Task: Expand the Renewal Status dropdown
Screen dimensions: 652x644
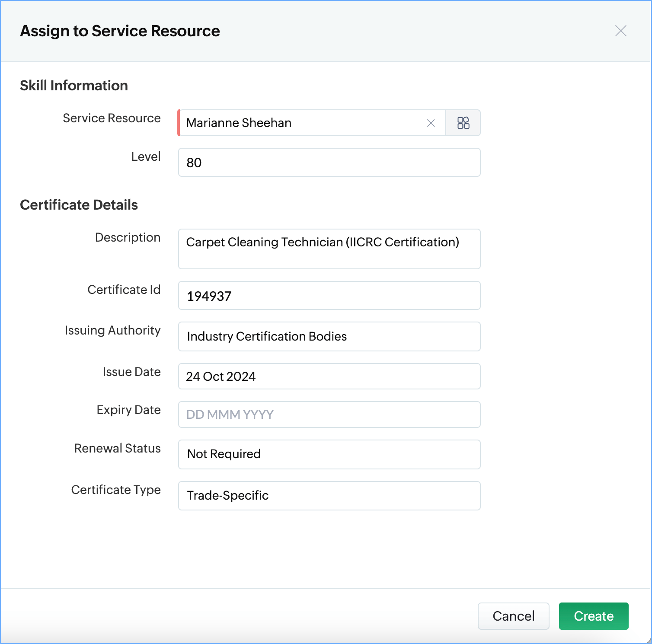Action: pos(329,454)
